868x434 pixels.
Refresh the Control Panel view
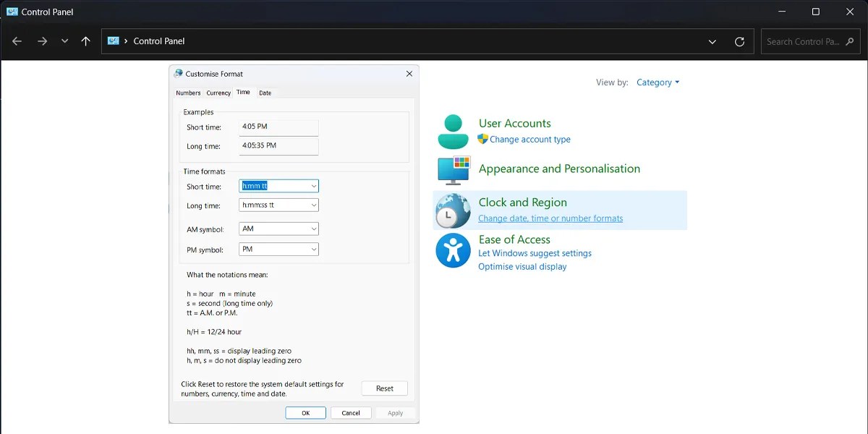[739, 41]
